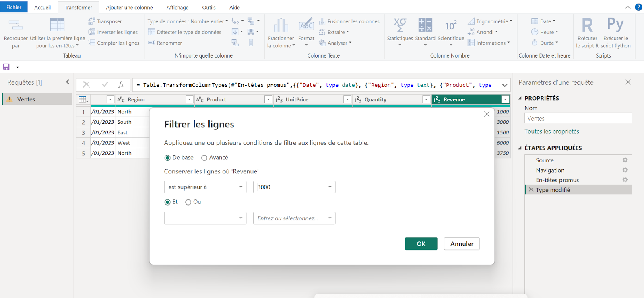
Task: Open the Durée column tool dropdown
Action: [x=545, y=43]
